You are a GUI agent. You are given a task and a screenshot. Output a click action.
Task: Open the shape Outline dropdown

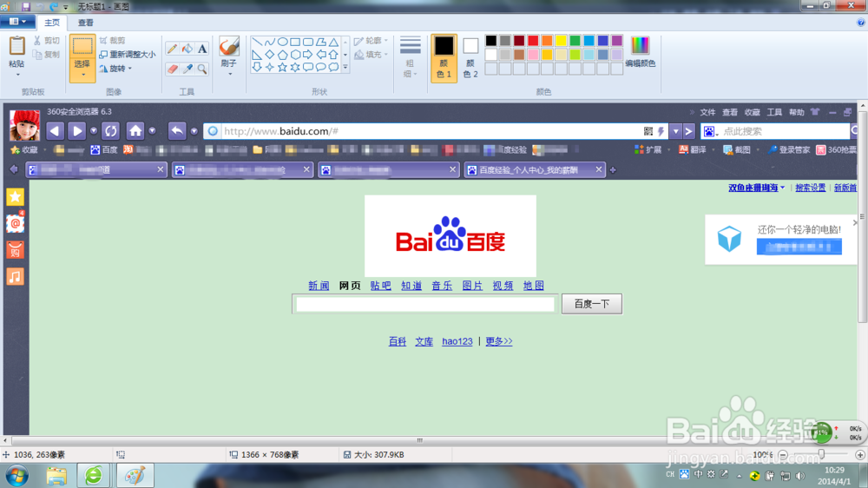pyautogui.click(x=371, y=41)
